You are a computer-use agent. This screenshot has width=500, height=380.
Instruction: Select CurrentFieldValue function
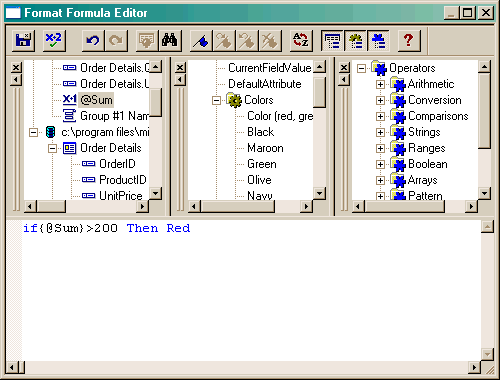[x=270, y=68]
